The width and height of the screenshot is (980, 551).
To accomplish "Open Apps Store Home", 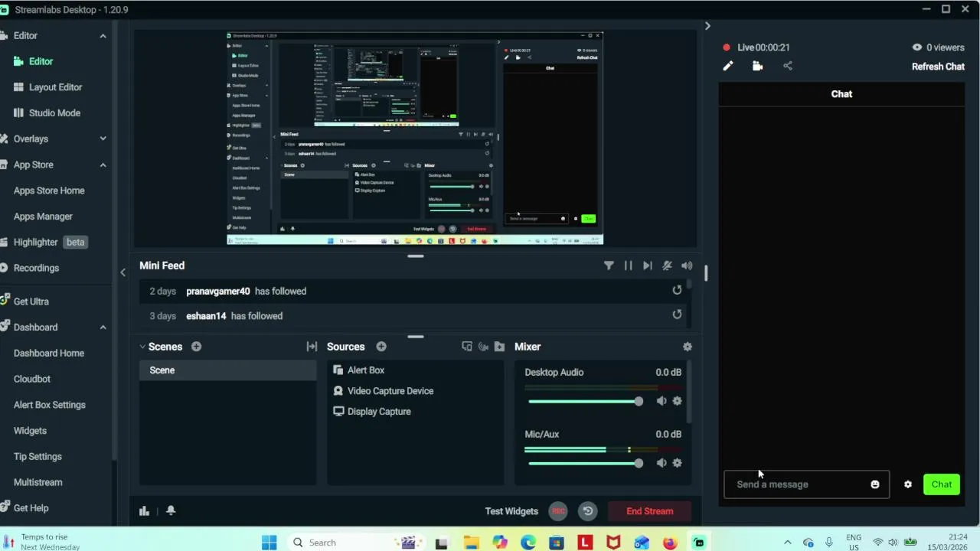I will pos(49,191).
